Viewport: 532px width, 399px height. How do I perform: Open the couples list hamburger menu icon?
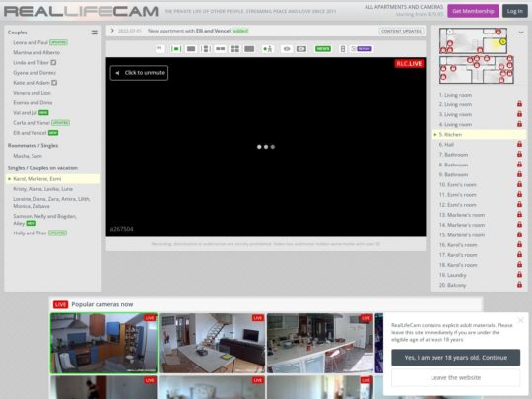pyautogui.click(x=94, y=33)
